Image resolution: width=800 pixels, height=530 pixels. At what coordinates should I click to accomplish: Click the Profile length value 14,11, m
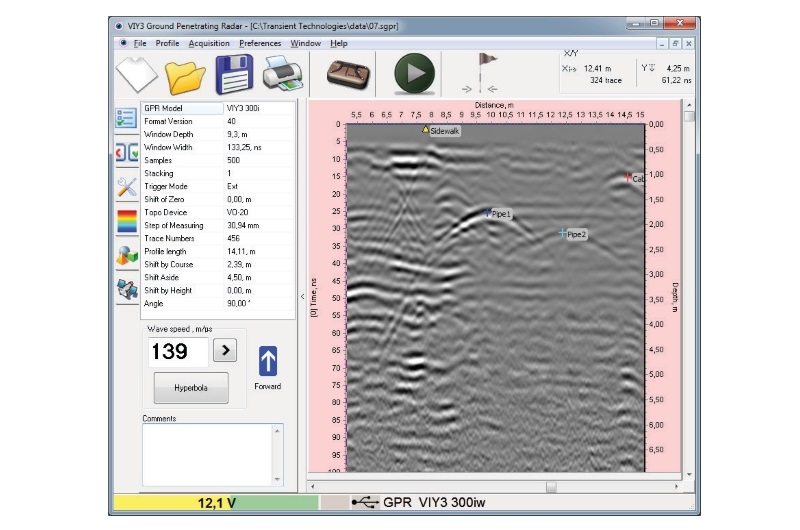(241, 251)
